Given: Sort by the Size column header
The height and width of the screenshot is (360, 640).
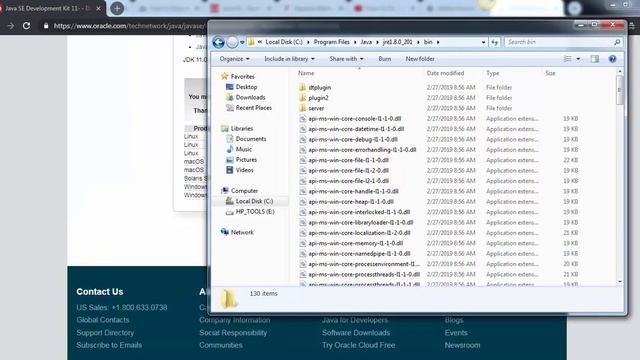Looking at the screenshot, I should point(550,73).
